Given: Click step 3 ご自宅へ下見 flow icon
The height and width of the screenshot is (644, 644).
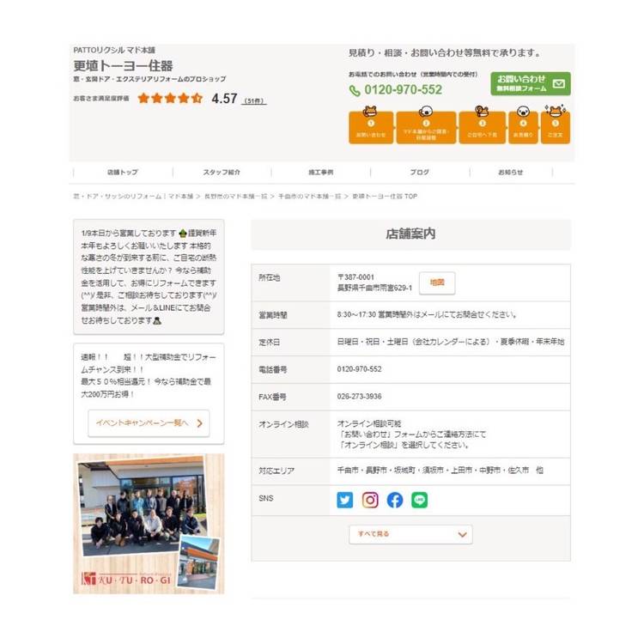Looking at the screenshot, I should click(483, 125).
